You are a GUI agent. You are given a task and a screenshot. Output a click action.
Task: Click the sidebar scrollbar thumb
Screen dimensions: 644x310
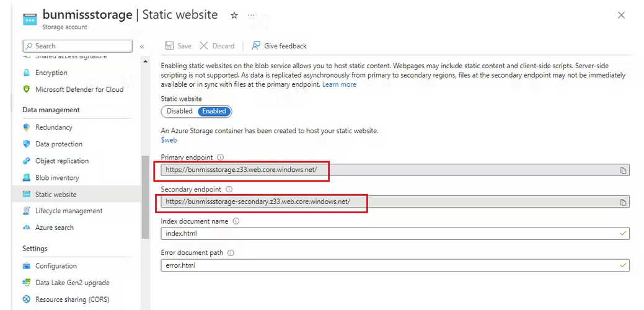tap(146, 197)
